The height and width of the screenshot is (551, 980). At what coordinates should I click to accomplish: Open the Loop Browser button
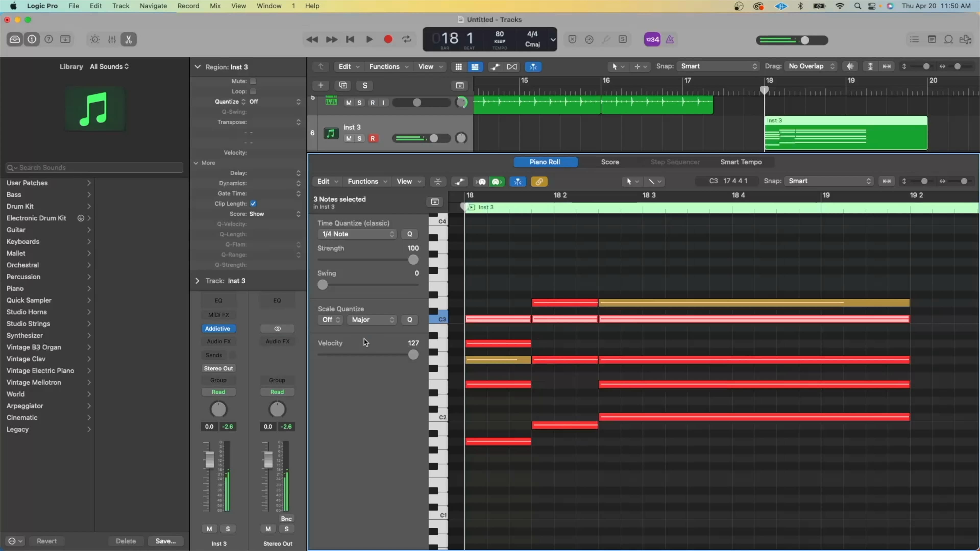click(x=948, y=39)
